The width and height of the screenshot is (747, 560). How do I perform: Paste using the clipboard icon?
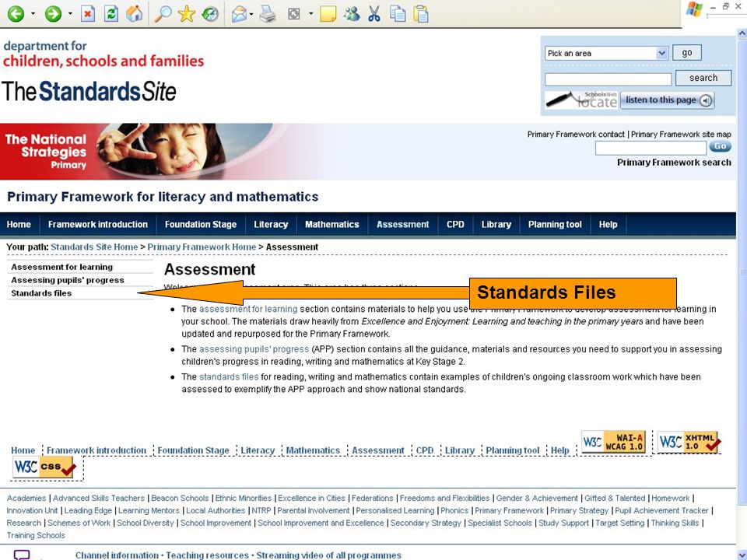pyautogui.click(x=421, y=14)
